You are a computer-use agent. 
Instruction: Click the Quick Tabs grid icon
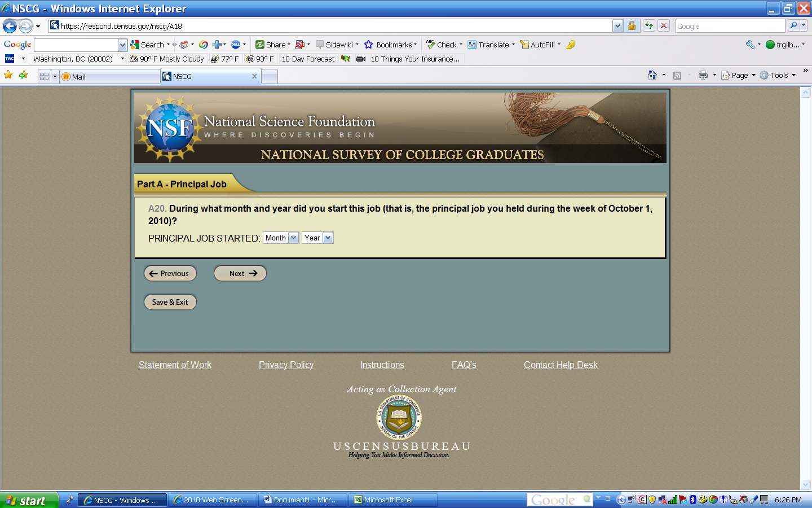pyautogui.click(x=44, y=76)
